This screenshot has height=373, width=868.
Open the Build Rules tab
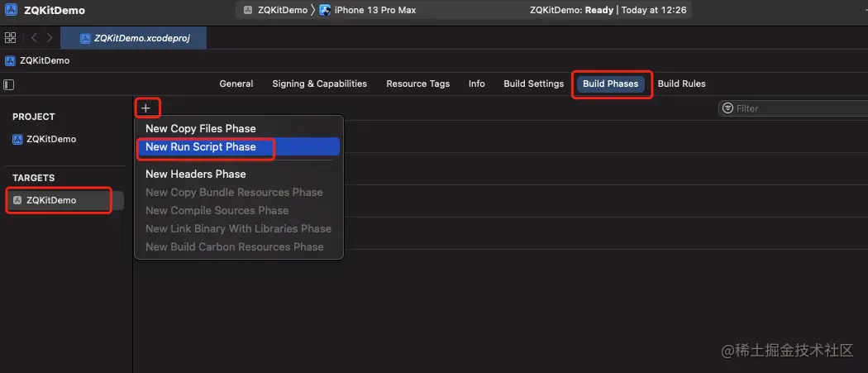click(x=681, y=84)
